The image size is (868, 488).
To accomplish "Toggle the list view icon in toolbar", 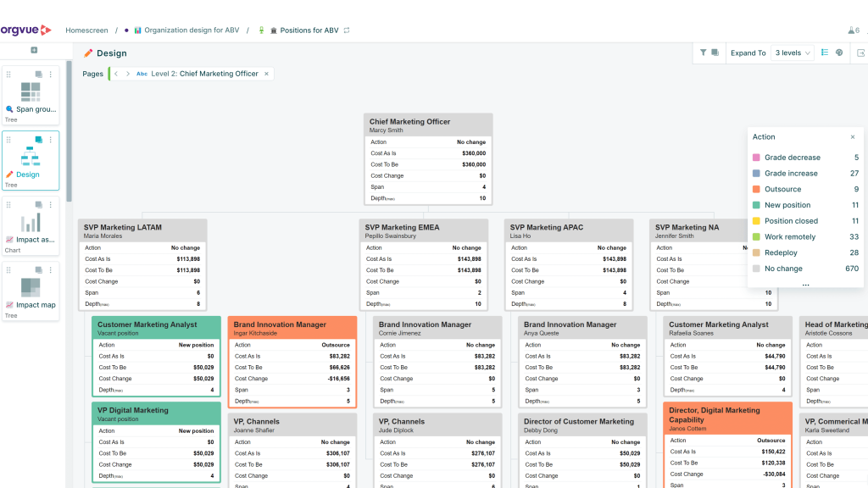I will pyautogui.click(x=825, y=53).
